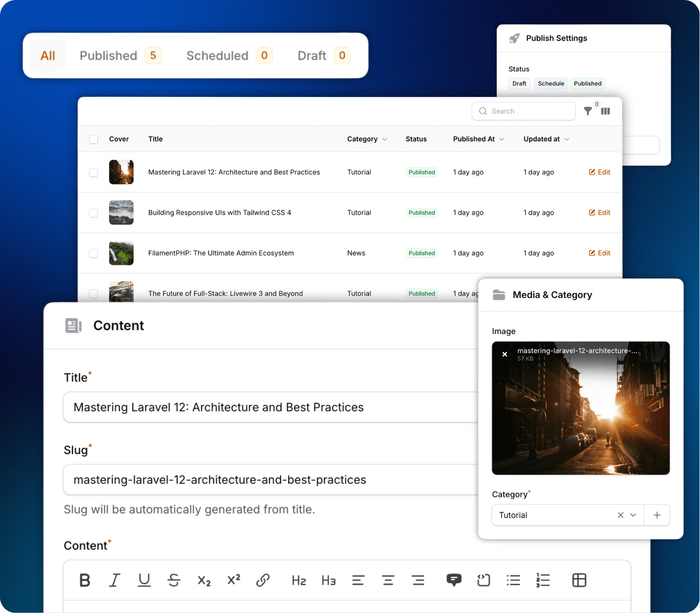Remove the uploaded cover image
Screen dimensions: 700x613
tap(505, 354)
